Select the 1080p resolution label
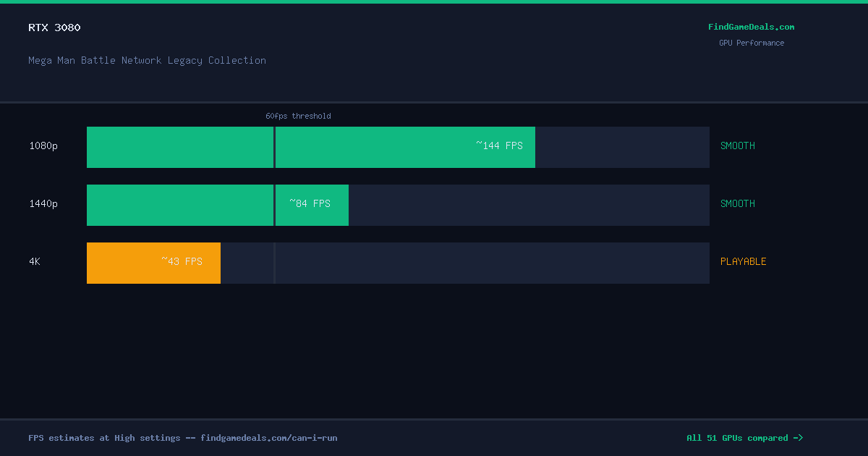868x456 pixels. pos(43,145)
